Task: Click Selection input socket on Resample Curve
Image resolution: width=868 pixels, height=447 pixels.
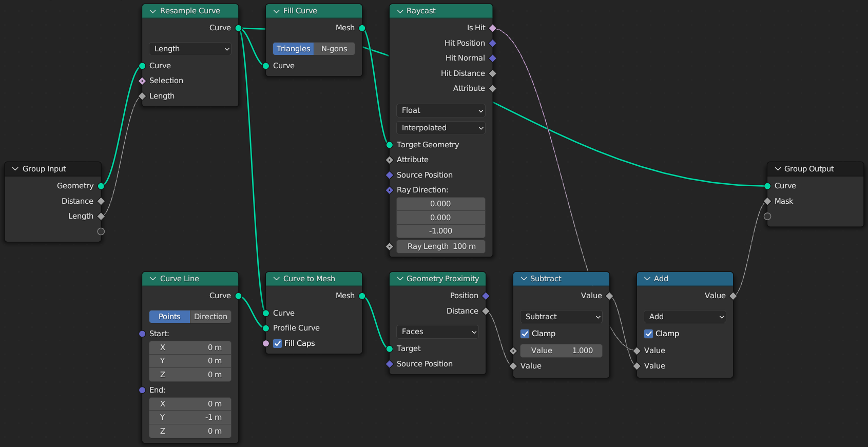Action: (x=142, y=81)
